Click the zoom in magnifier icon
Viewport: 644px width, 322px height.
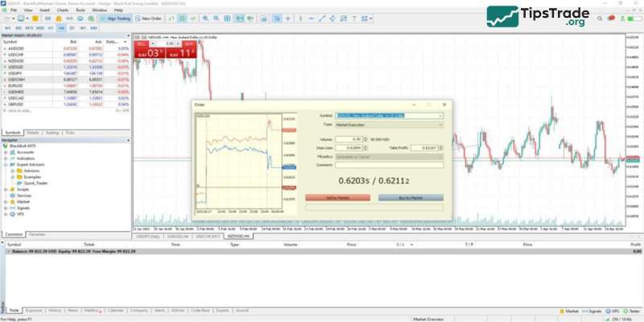[x=205, y=19]
